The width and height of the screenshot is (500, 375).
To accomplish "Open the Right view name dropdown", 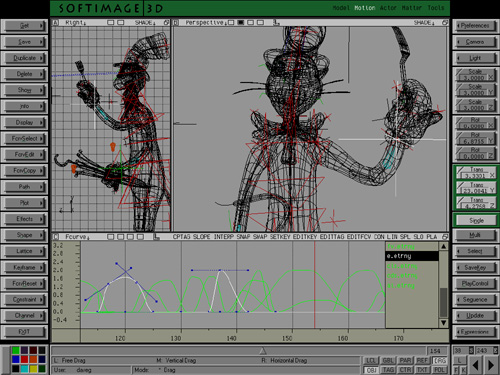I will 75,22.
